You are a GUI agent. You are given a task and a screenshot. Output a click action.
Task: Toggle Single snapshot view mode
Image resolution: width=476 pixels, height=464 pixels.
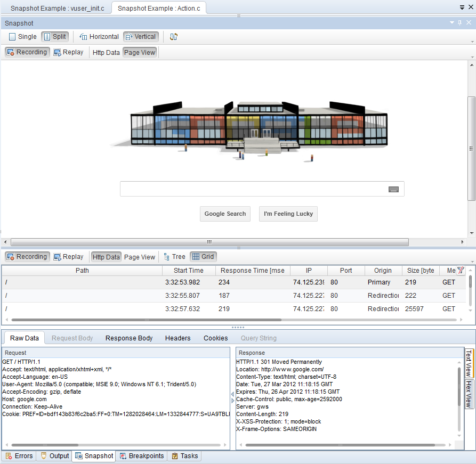click(x=23, y=37)
